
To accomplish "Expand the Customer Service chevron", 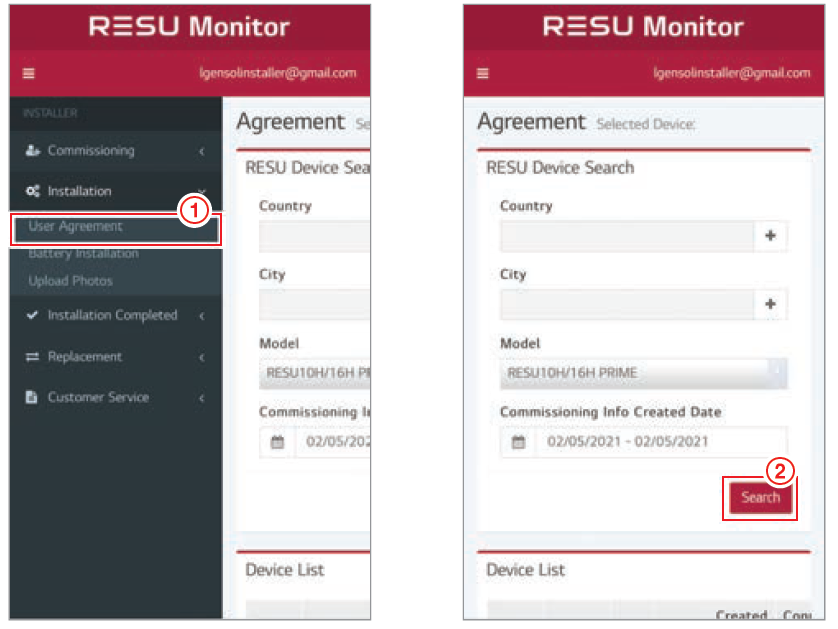I will point(201,398).
